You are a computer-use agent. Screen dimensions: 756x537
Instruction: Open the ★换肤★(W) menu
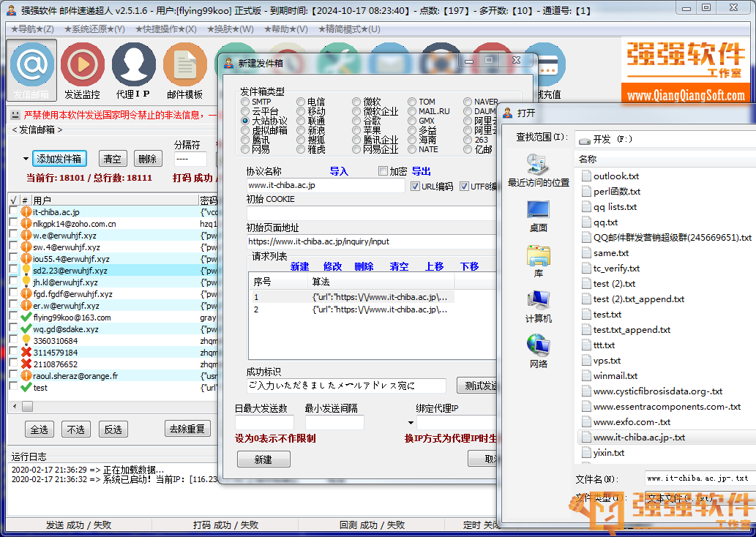230,29
